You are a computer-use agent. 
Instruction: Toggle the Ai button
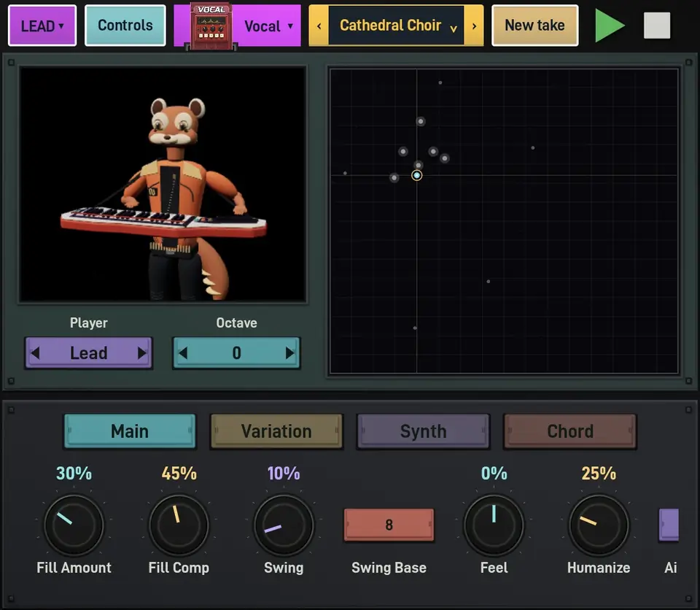point(669,525)
